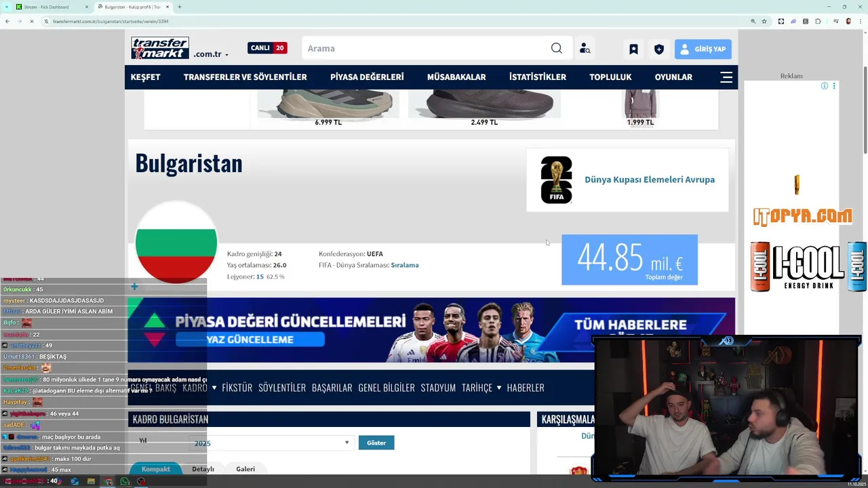Click the Transfermarkt logo
Screen dimensions: 868x488
[160, 48]
